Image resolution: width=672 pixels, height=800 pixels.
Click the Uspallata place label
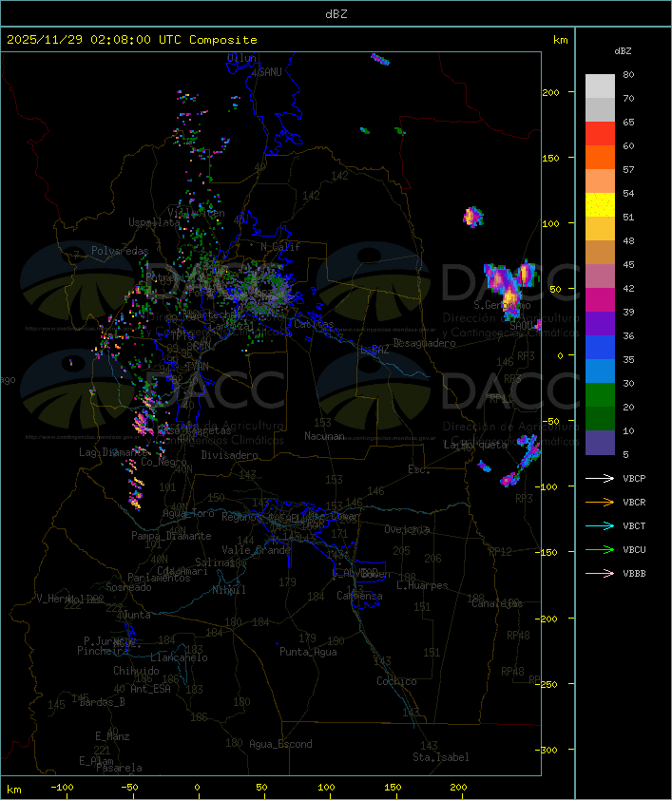pyautogui.click(x=154, y=222)
